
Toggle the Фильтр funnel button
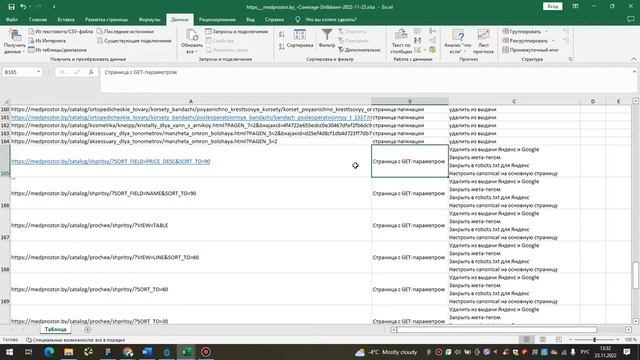pos(327,39)
